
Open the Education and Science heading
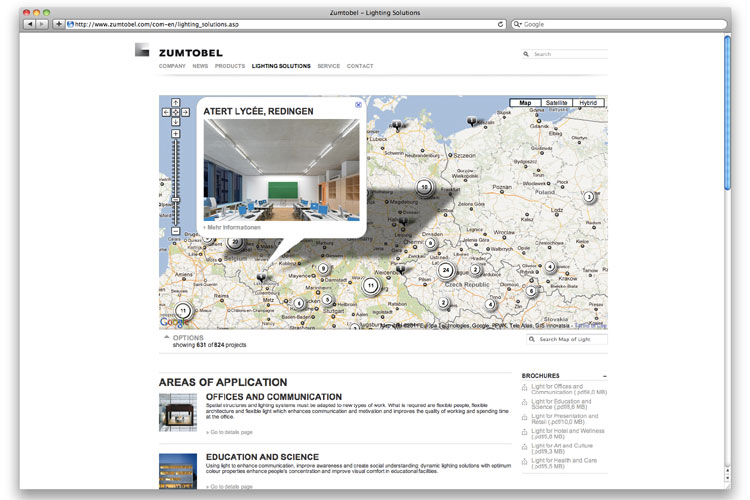(x=262, y=457)
